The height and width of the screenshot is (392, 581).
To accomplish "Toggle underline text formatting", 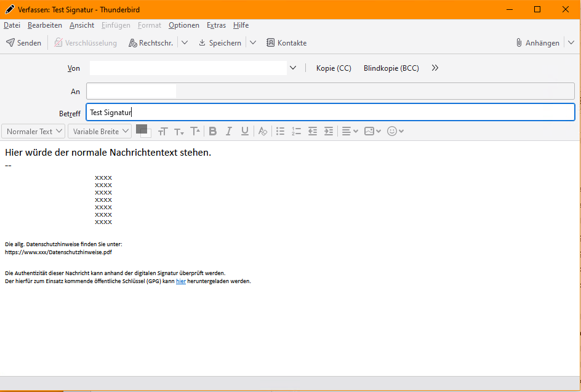I will coord(245,131).
